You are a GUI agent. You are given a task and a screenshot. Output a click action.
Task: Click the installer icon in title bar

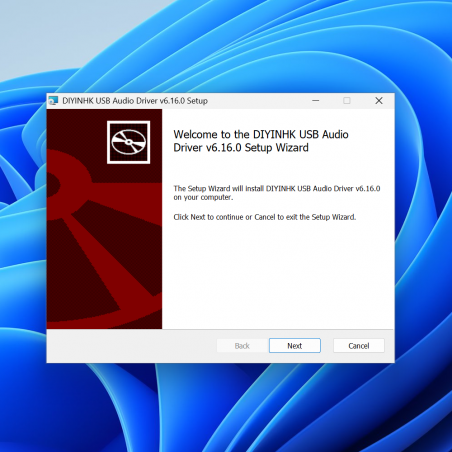(53, 101)
